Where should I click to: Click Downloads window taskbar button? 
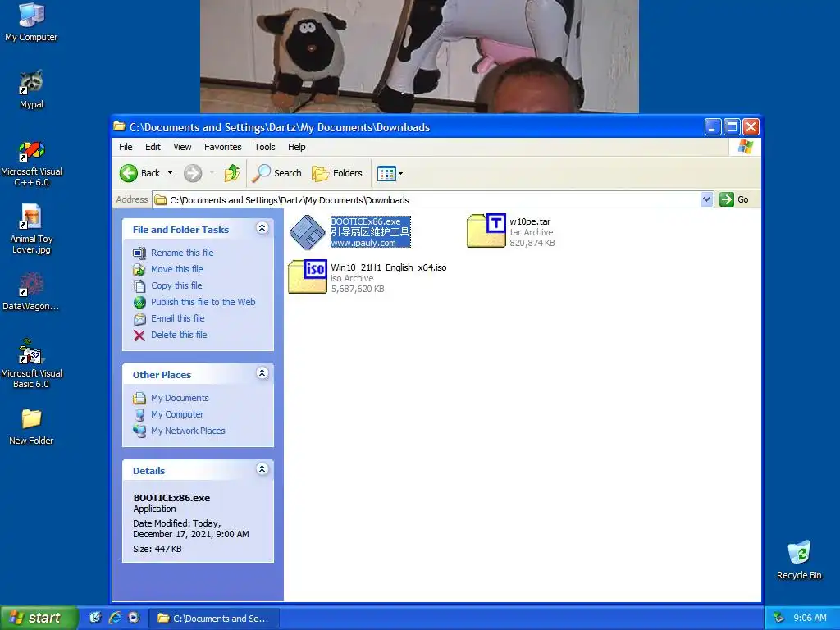[x=214, y=619]
